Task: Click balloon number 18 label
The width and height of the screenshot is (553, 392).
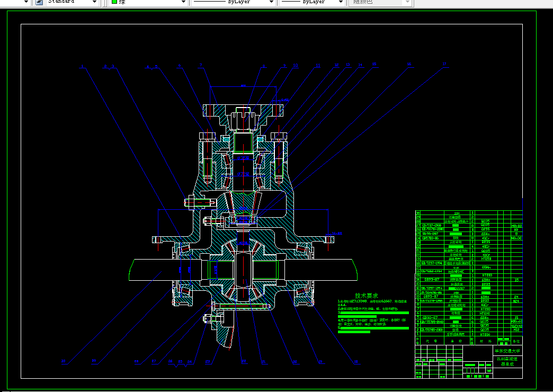Action: (x=356, y=362)
